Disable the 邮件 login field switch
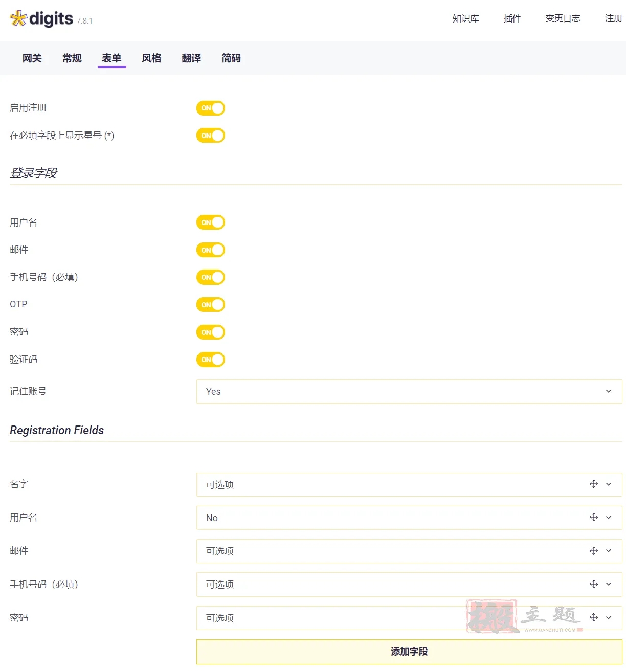This screenshot has height=672, width=626. (211, 250)
